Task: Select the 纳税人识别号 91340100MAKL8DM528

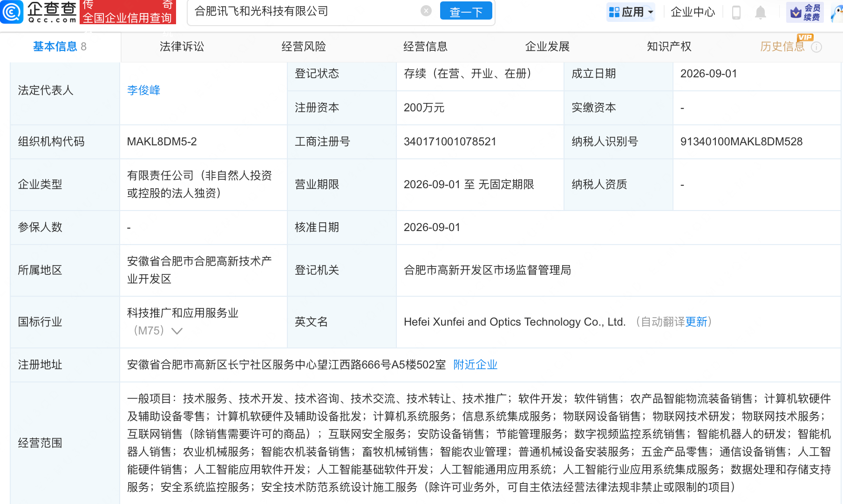Action: 741,142
